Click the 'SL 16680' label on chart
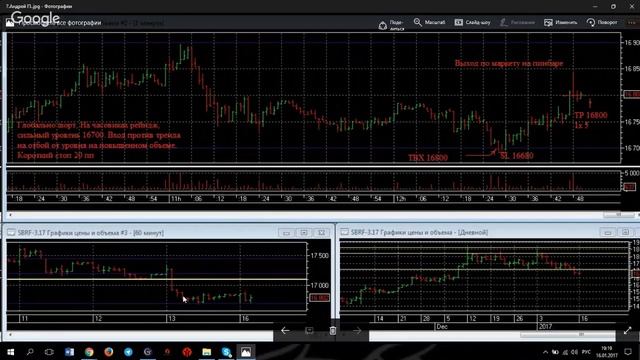This screenshot has width=640, height=360. 517,156
